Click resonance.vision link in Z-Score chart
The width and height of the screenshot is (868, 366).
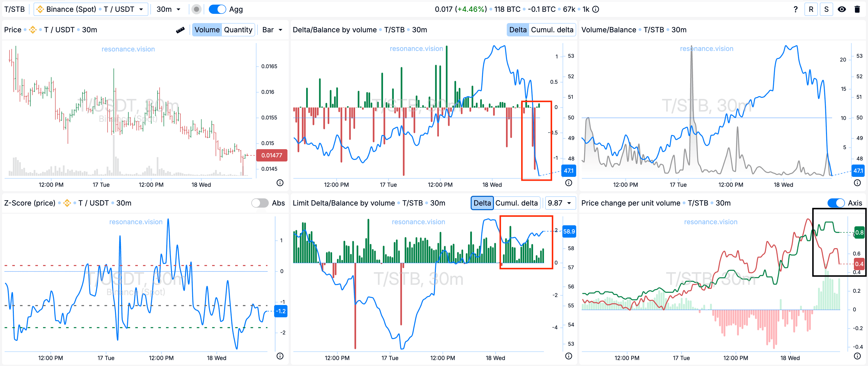136,222
